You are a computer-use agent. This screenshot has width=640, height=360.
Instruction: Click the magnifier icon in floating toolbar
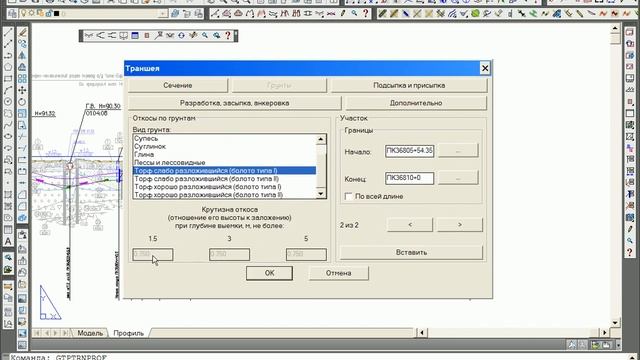pyautogui.click(x=204, y=36)
